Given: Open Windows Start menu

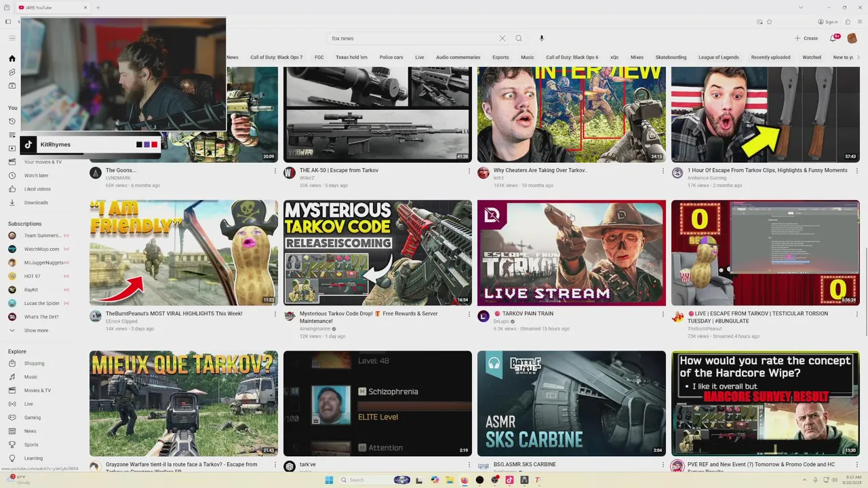Looking at the screenshot, I should coord(329,480).
